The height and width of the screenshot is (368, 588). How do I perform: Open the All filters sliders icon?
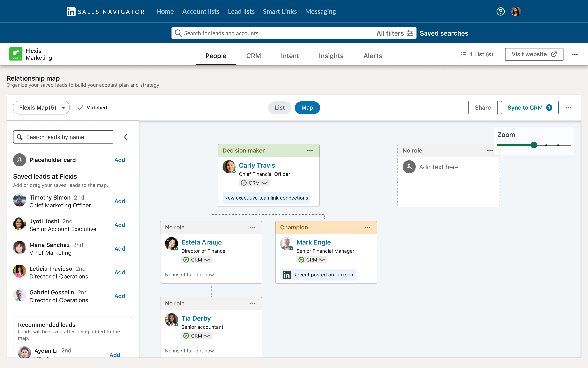pyautogui.click(x=410, y=33)
